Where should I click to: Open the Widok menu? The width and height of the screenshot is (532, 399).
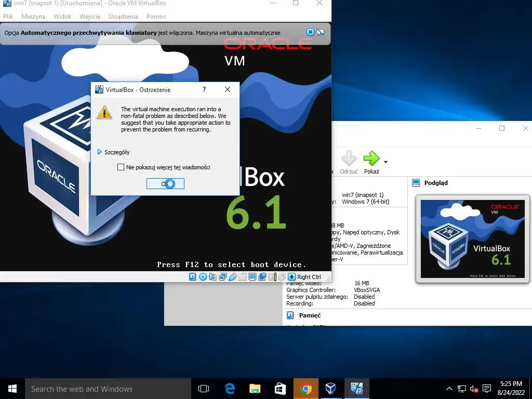[x=62, y=16]
